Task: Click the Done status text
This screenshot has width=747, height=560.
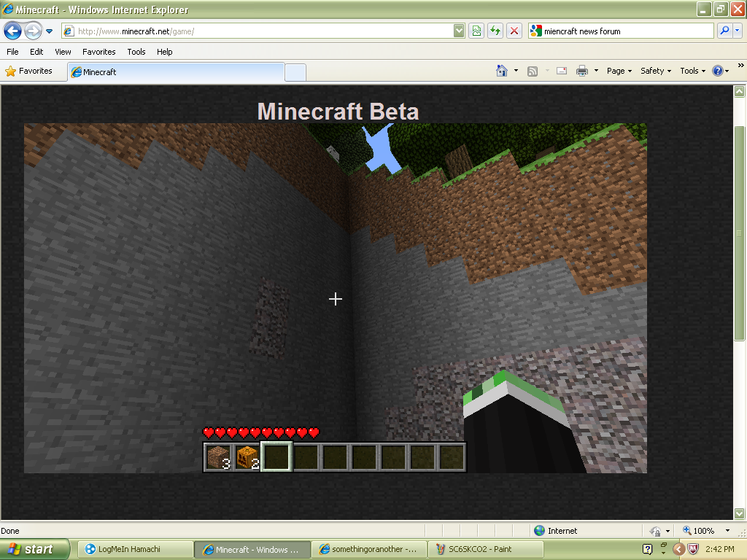Action: [10, 531]
